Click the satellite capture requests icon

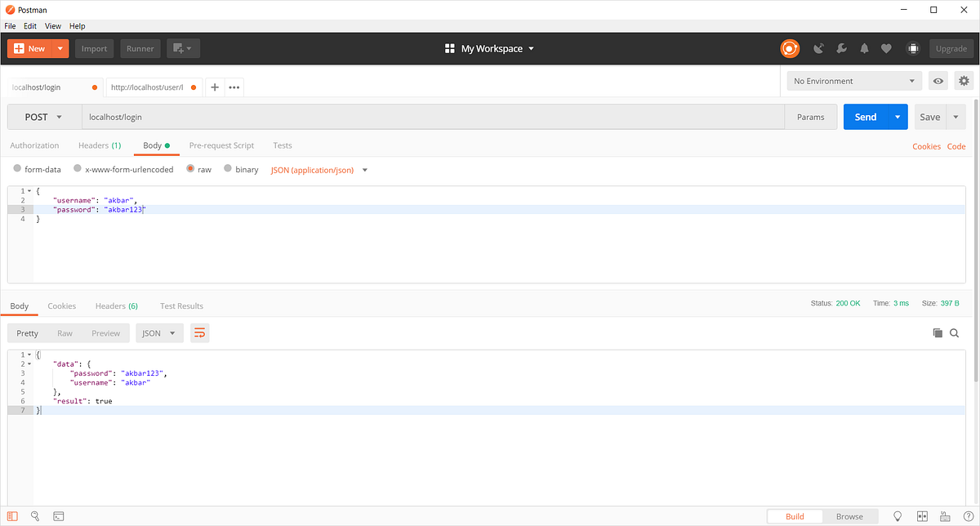[x=818, y=48]
